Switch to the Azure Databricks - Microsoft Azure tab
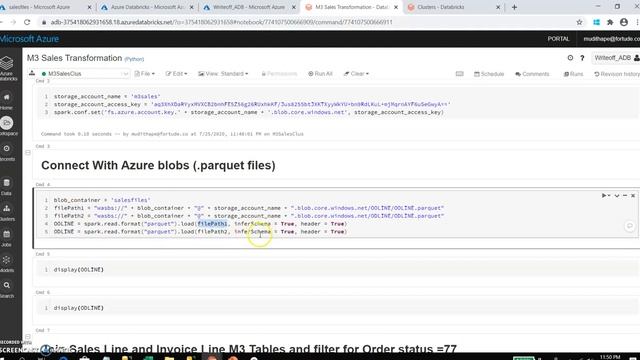 tap(147, 7)
